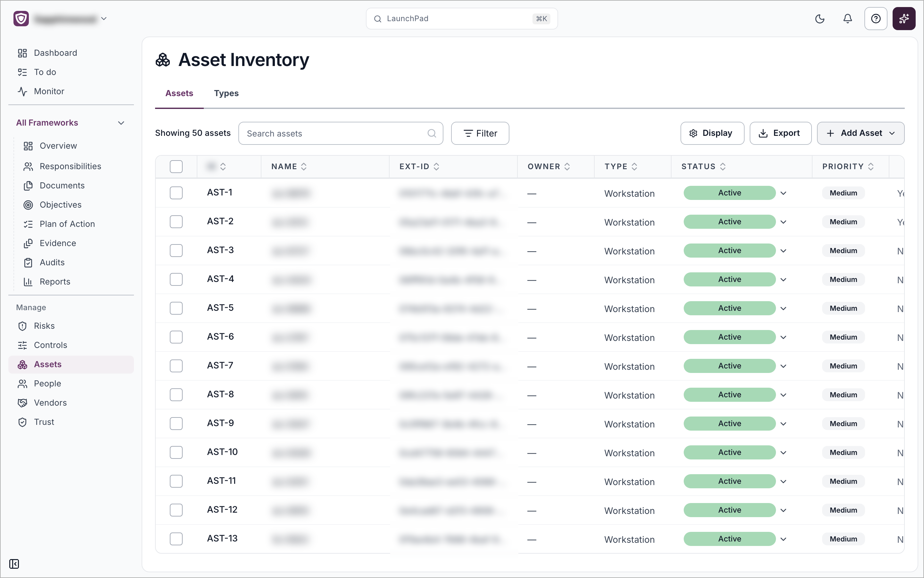The width and height of the screenshot is (924, 578).
Task: Check the AST-13 row checkbox
Action: (176, 539)
